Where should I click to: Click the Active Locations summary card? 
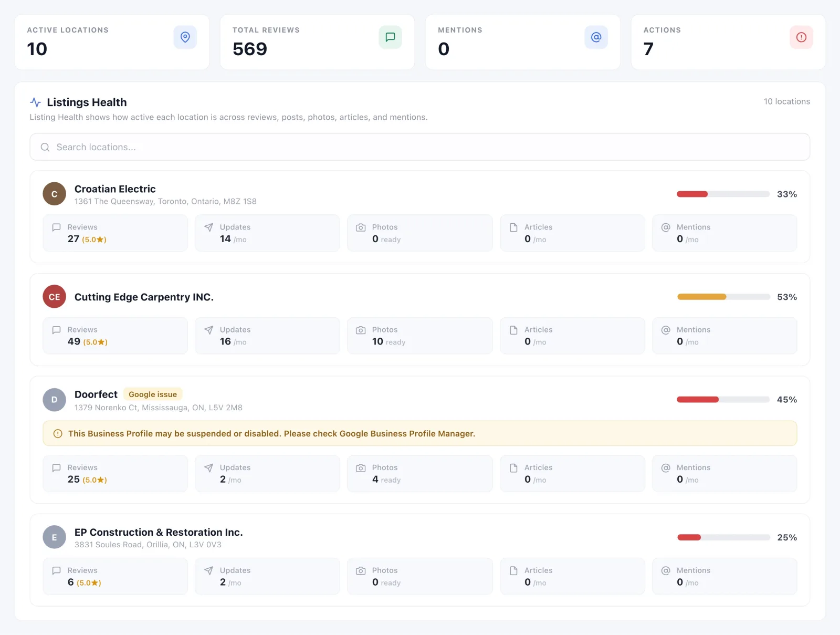(112, 42)
